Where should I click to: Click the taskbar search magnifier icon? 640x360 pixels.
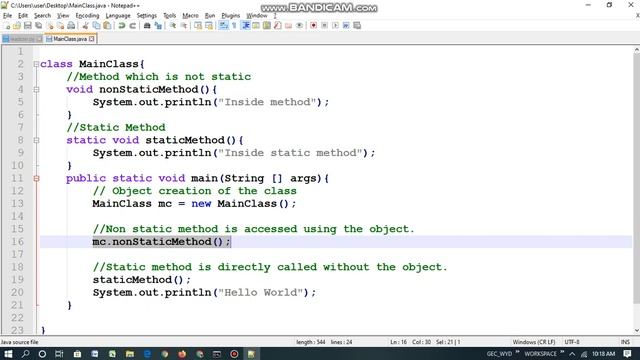pos(25,354)
